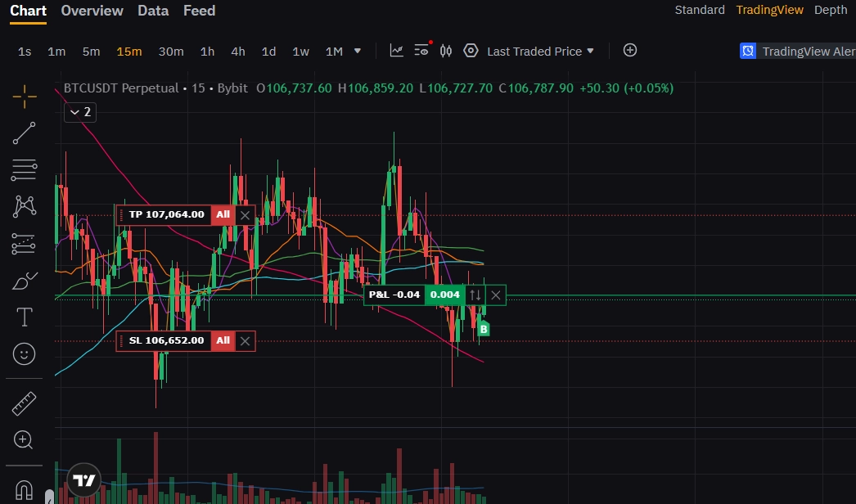
Task: Click the zoom in magnifier tool
Action: pos(24,440)
